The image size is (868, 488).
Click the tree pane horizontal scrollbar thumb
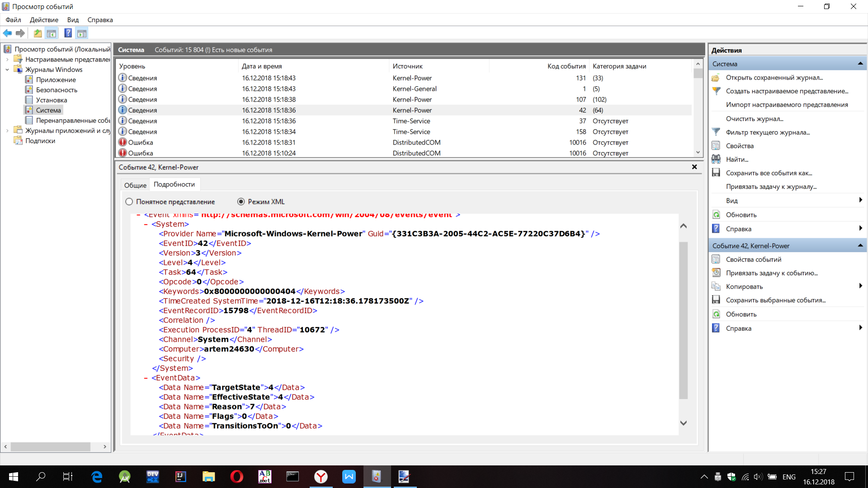pyautogui.click(x=50, y=446)
